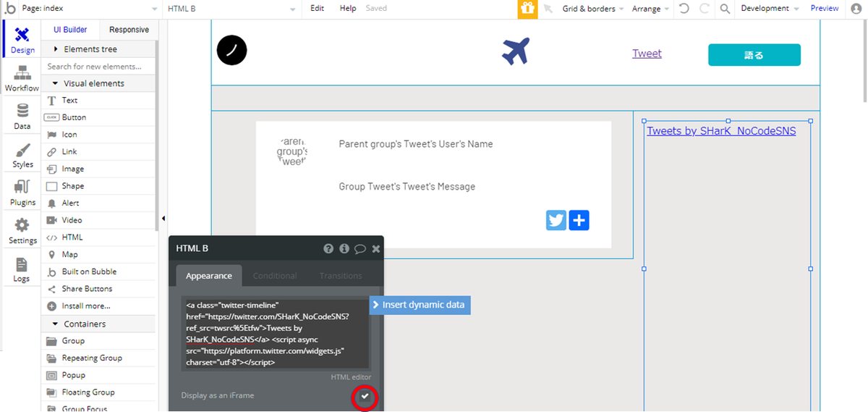Select the Transitions tab

click(x=341, y=276)
